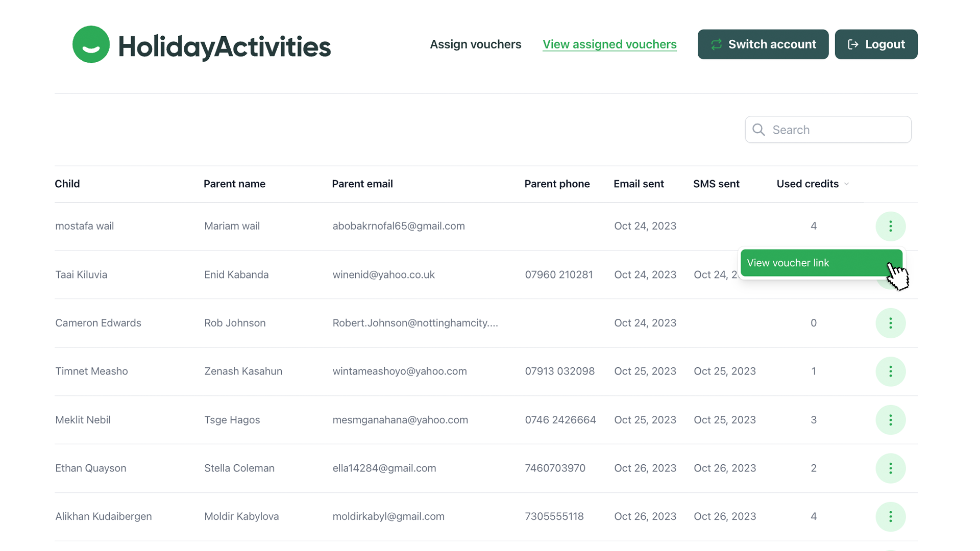This screenshot has height=551, width=980.
Task: Open View assigned vouchers link
Action: [609, 44]
